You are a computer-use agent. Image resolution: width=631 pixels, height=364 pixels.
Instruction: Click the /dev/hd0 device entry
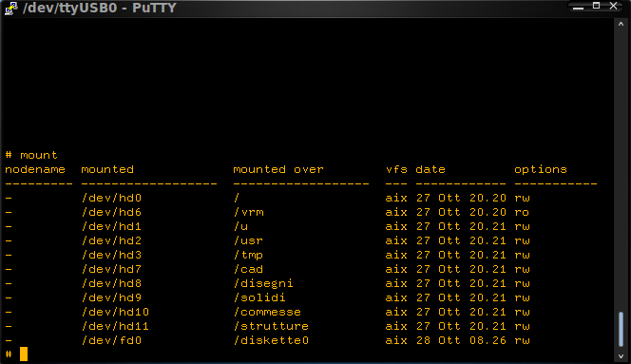point(111,198)
